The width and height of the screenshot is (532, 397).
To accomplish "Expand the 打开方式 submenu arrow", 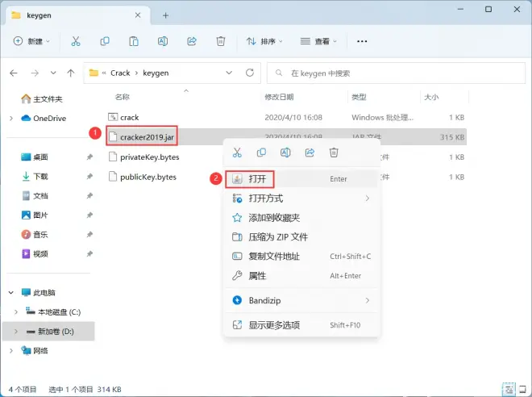I will (x=368, y=198).
